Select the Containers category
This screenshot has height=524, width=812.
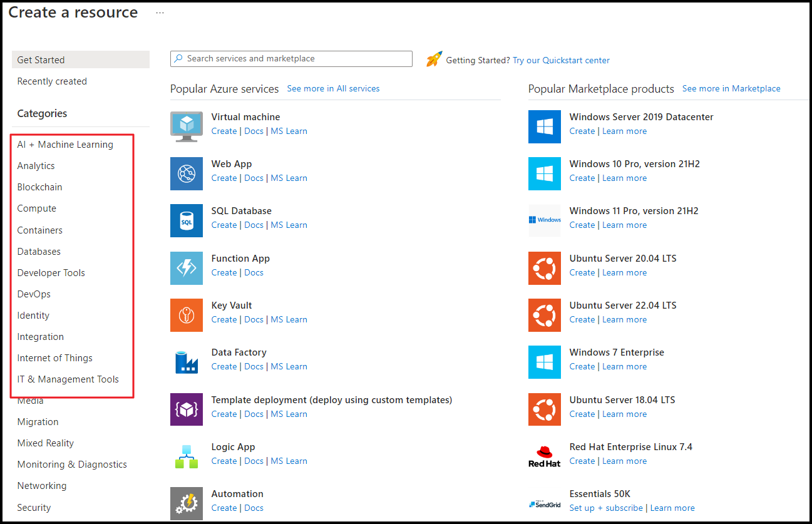[39, 230]
